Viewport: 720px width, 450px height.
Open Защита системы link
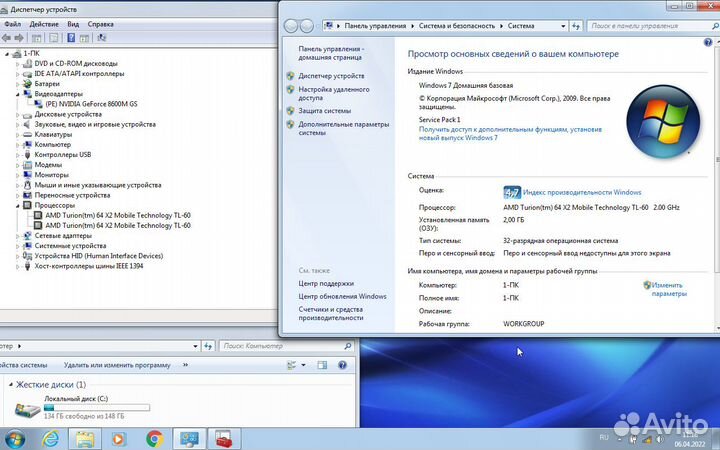tap(325, 111)
